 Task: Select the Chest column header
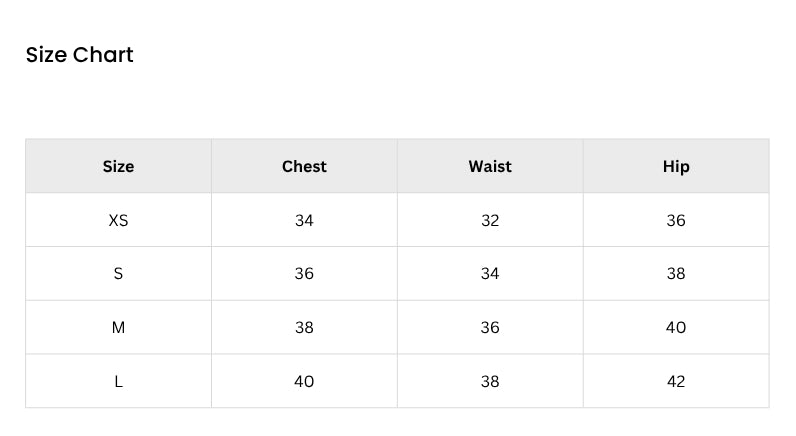304,166
